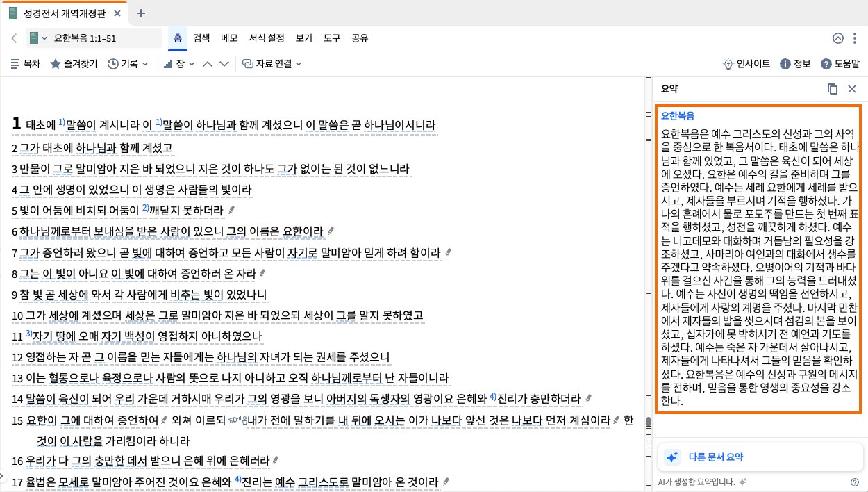
Task: Click the 다른 문서 요약 button
Action: [760, 457]
